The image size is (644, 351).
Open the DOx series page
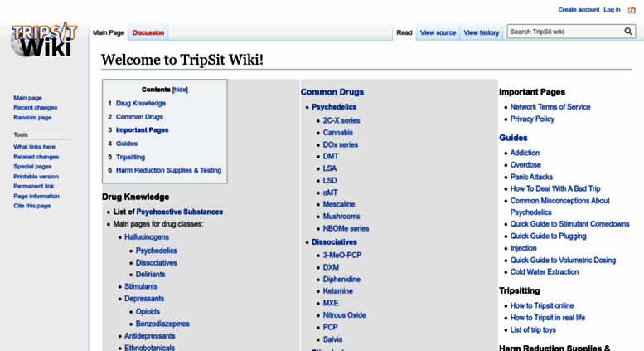(x=340, y=144)
